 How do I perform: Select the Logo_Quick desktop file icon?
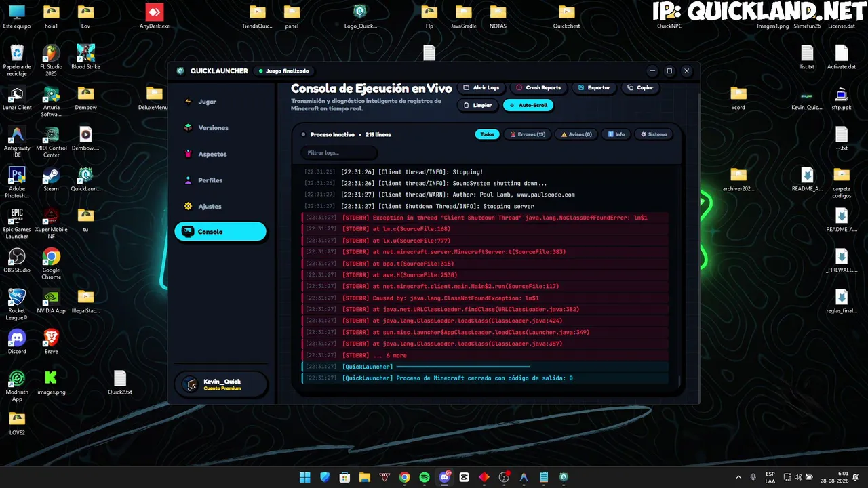(x=360, y=16)
